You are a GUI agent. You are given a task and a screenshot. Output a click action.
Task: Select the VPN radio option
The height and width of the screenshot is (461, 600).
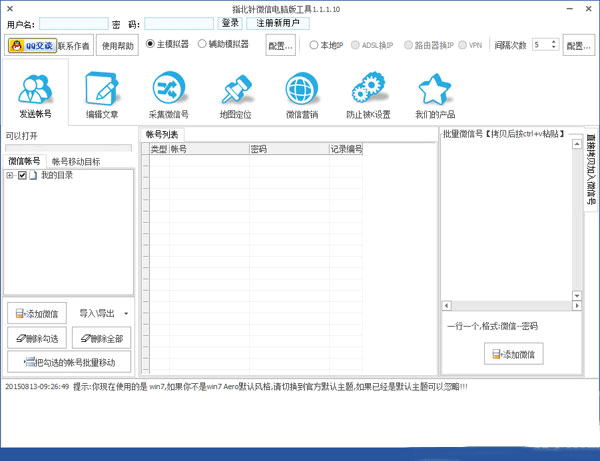click(462, 45)
